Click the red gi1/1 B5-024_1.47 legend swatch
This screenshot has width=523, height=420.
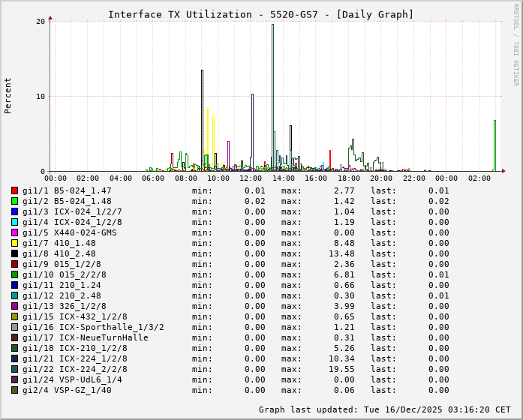14,190
